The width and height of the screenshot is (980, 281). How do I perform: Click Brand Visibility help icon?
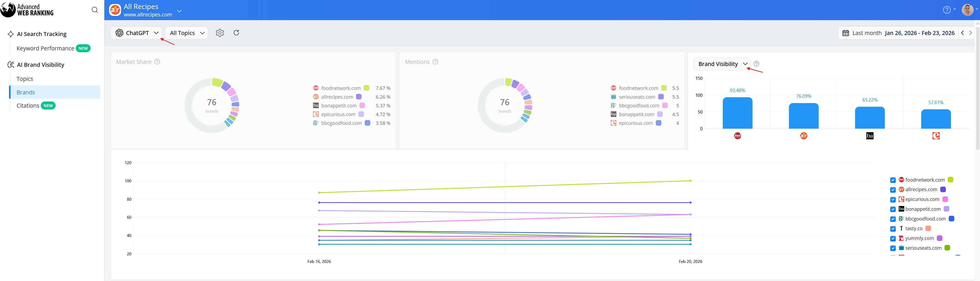[756, 64]
